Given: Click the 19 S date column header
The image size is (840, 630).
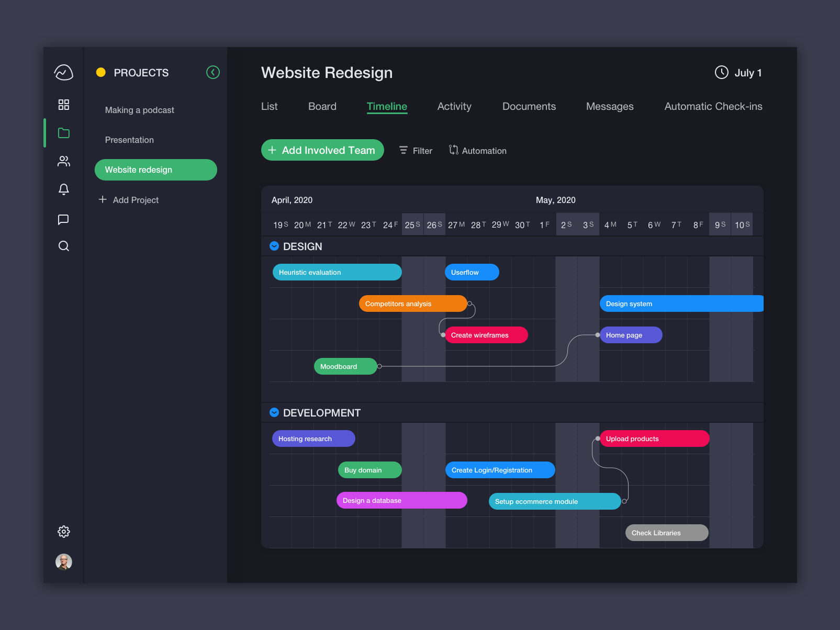Looking at the screenshot, I should [281, 224].
